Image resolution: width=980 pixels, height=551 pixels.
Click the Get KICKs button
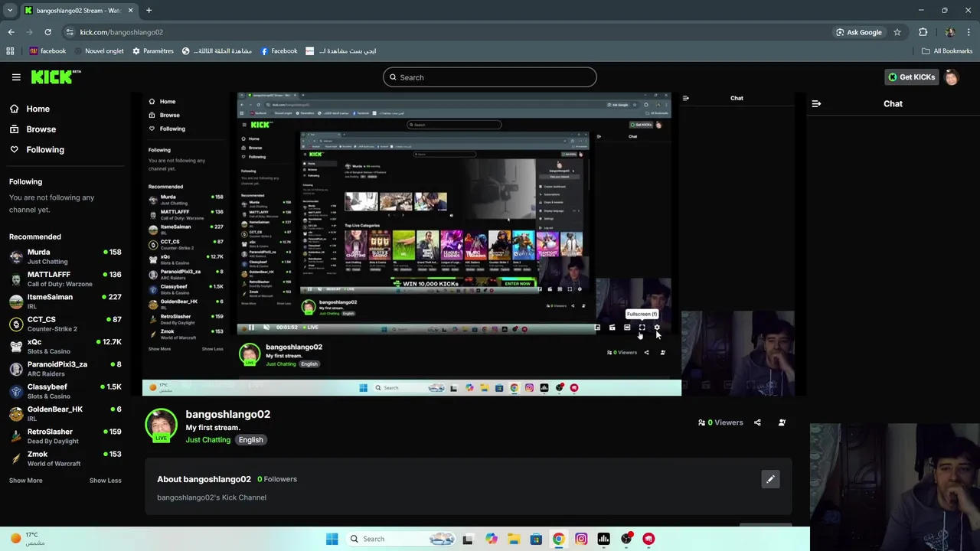(x=911, y=77)
